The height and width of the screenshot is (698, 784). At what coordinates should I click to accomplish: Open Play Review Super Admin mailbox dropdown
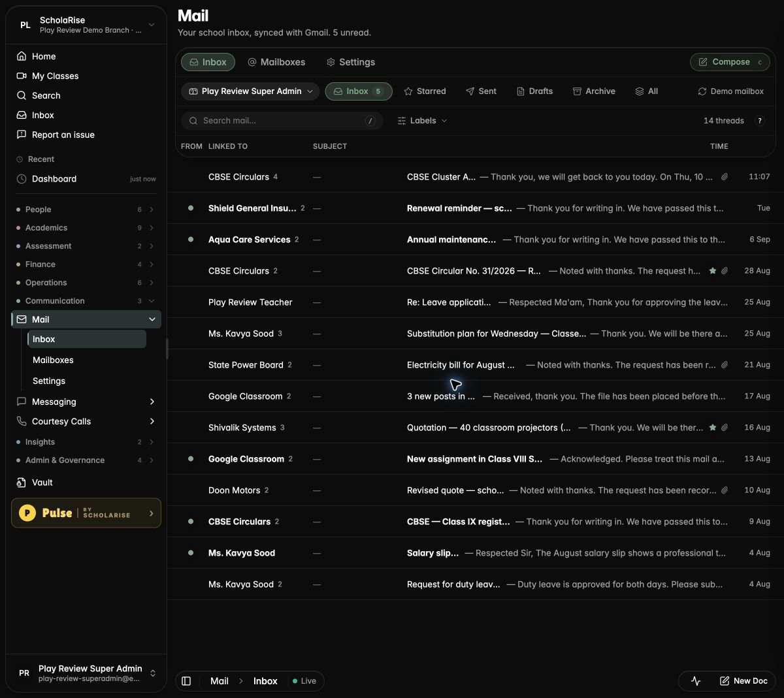(x=250, y=91)
